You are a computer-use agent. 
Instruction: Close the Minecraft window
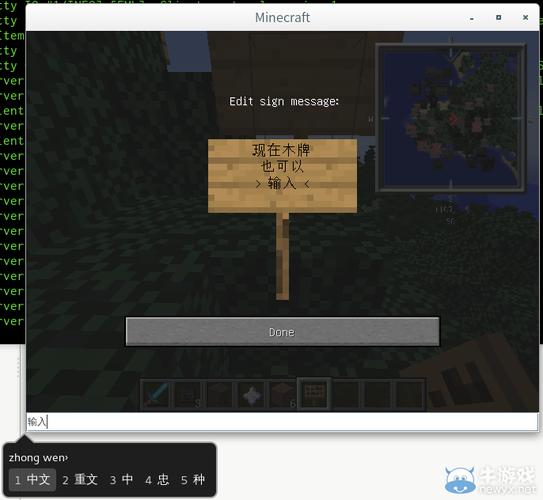pyautogui.click(x=525, y=17)
